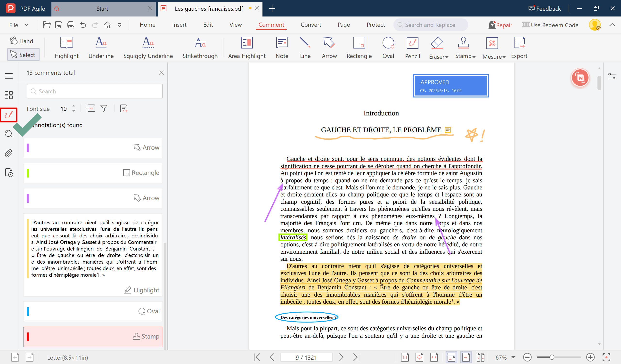Image resolution: width=621 pixels, height=364 pixels.
Task: Select the Highlight tool
Action: click(x=66, y=48)
